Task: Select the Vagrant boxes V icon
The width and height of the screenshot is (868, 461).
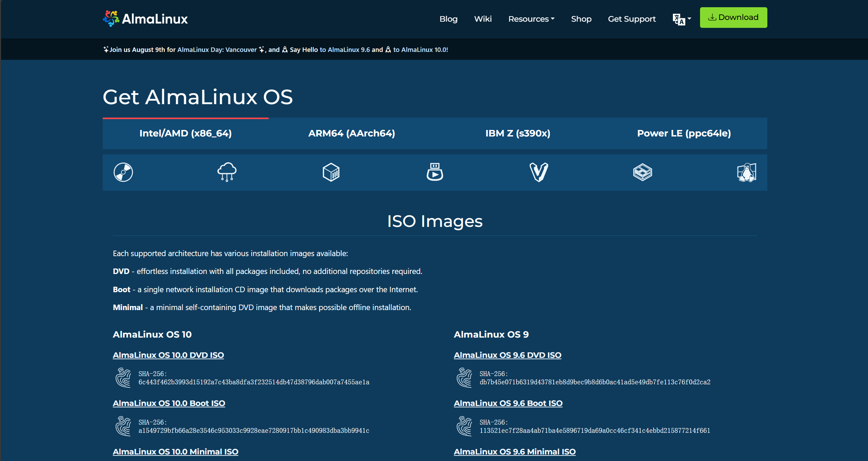Action: [539, 172]
